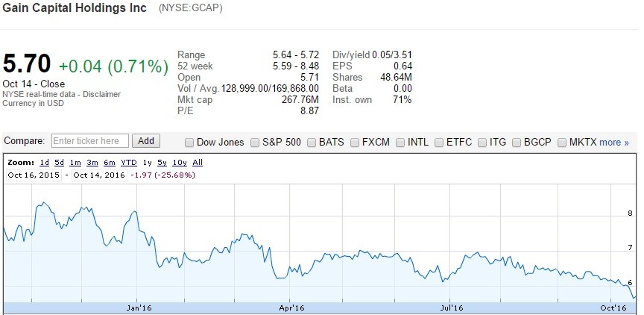
Task: Click the Range value 5.64 - 5.72
Action: [x=296, y=55]
